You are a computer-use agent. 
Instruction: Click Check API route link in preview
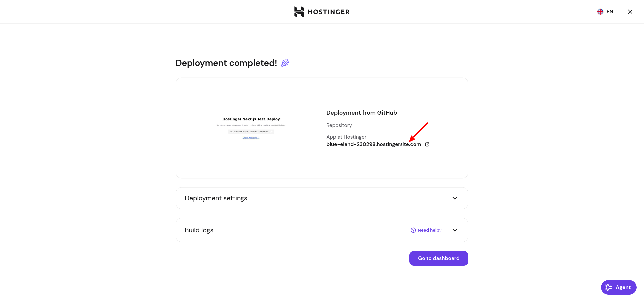point(251,138)
